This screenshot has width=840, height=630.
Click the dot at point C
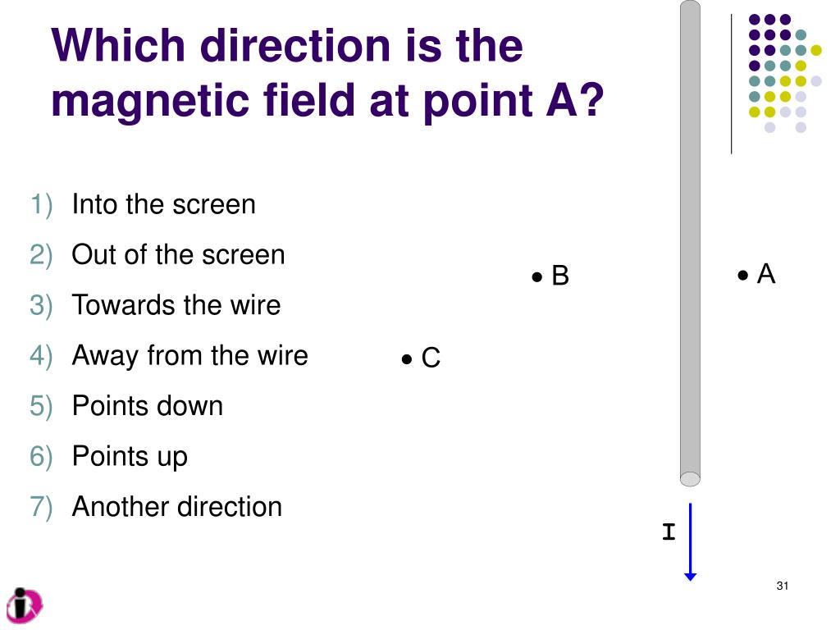point(407,359)
